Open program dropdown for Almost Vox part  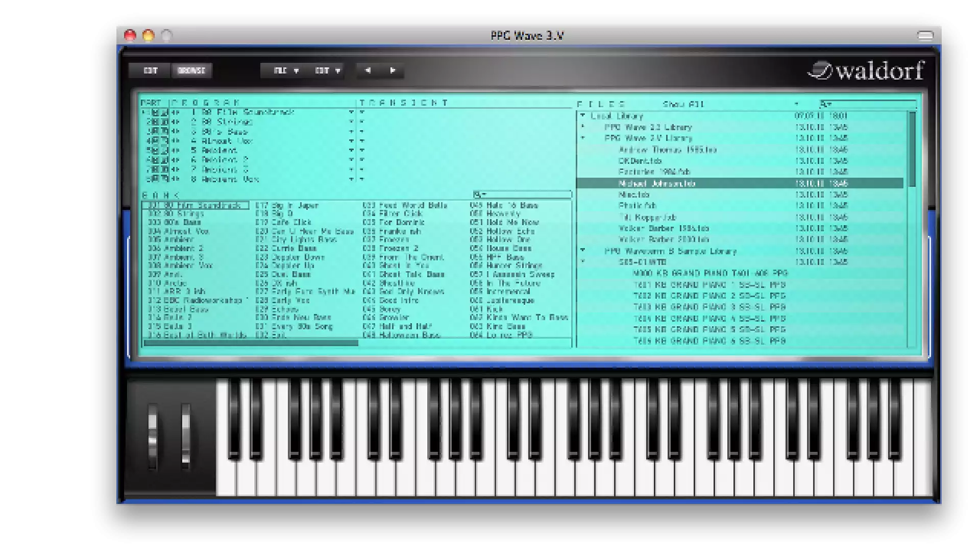pos(351,141)
